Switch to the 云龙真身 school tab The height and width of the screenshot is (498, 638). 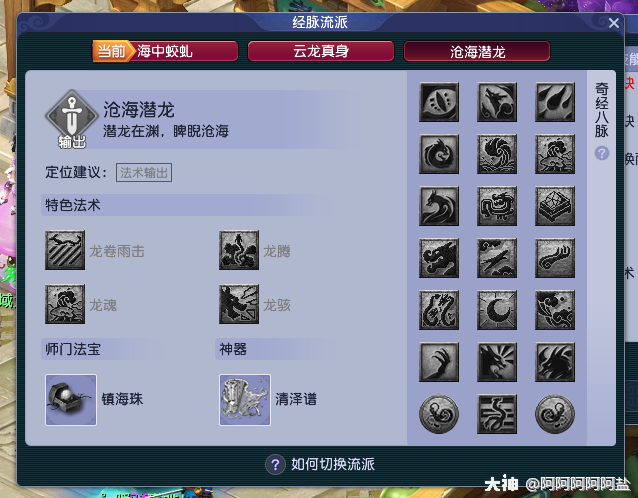(321, 51)
